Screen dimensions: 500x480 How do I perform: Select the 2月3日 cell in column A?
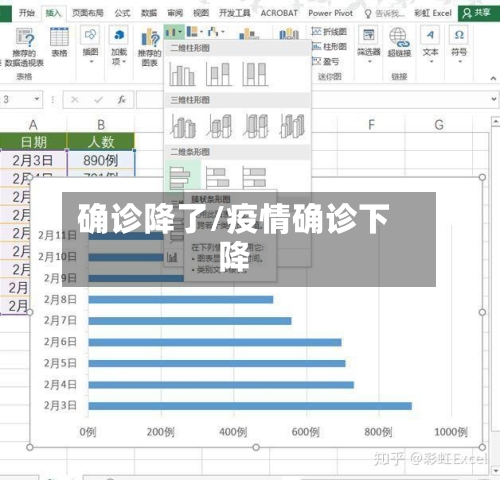pos(33,160)
